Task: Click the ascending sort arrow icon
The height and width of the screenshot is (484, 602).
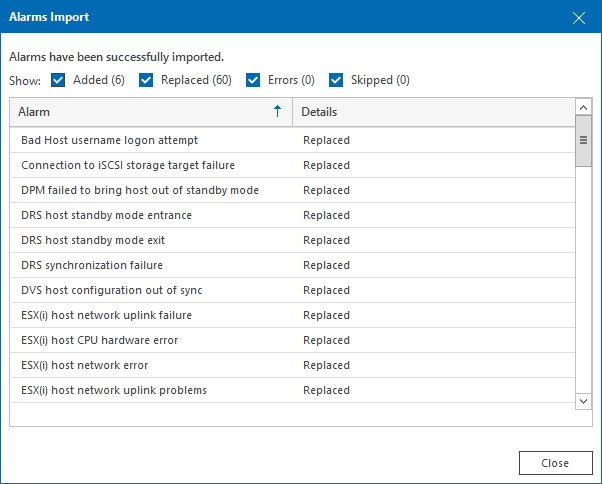Action: (x=277, y=112)
